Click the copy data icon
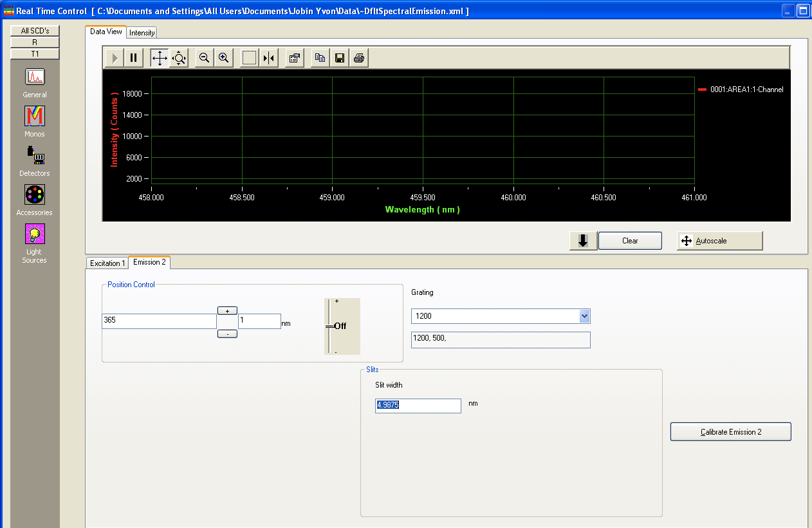Screen dimensions: 812x528 pyautogui.click(x=320, y=58)
